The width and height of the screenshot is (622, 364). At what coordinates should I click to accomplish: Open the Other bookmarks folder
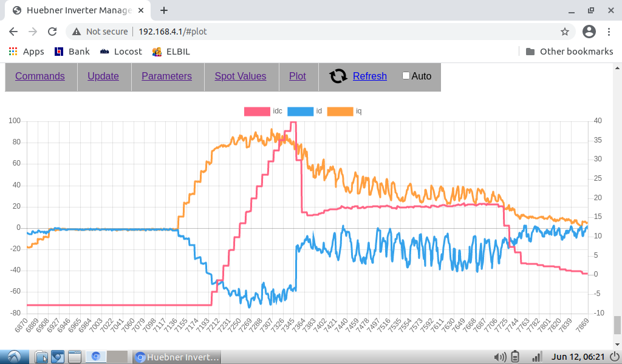pyautogui.click(x=569, y=52)
